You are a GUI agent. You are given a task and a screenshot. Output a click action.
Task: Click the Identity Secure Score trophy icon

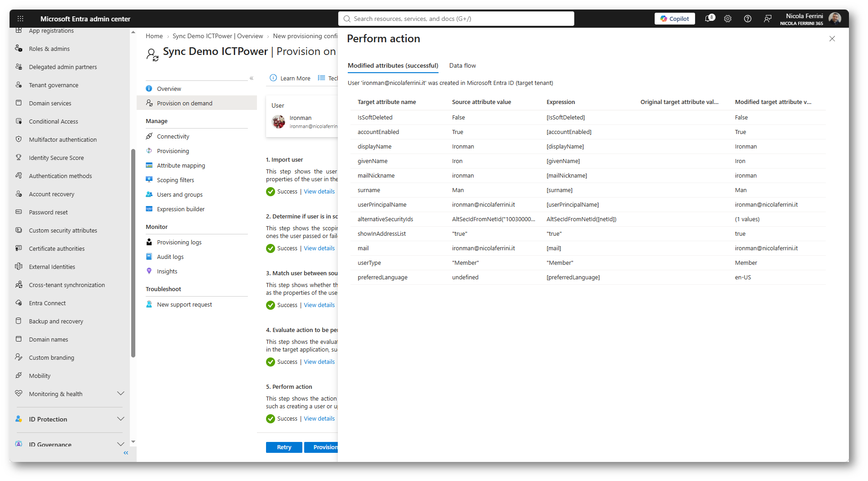coord(19,158)
